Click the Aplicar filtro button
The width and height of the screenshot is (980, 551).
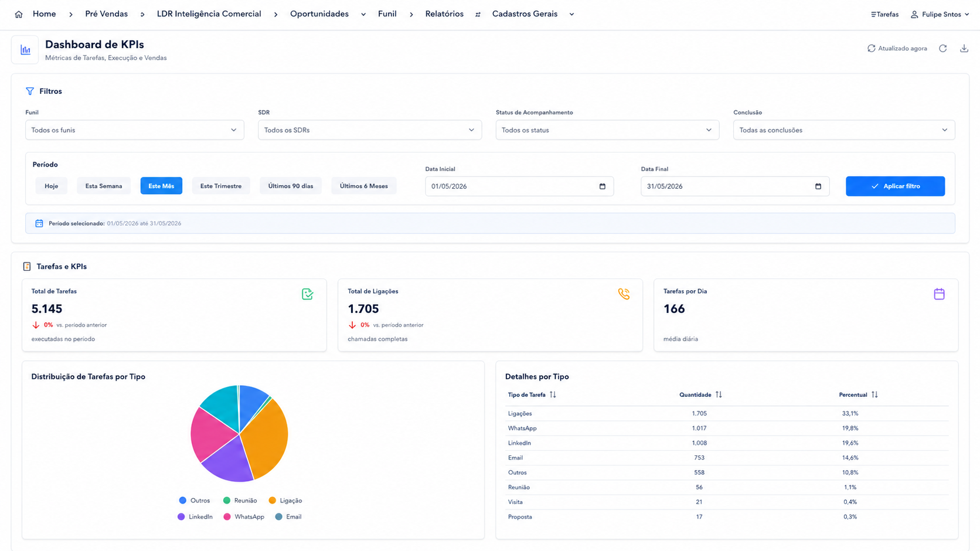(895, 186)
